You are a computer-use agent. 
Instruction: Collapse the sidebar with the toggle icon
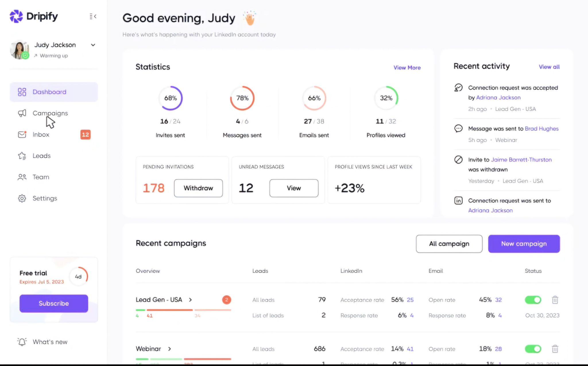tap(93, 16)
